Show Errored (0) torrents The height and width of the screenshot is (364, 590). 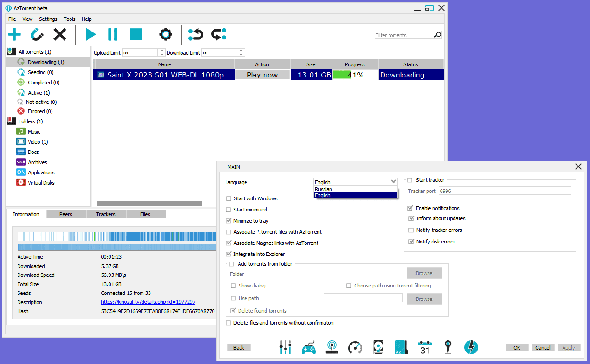coord(40,111)
